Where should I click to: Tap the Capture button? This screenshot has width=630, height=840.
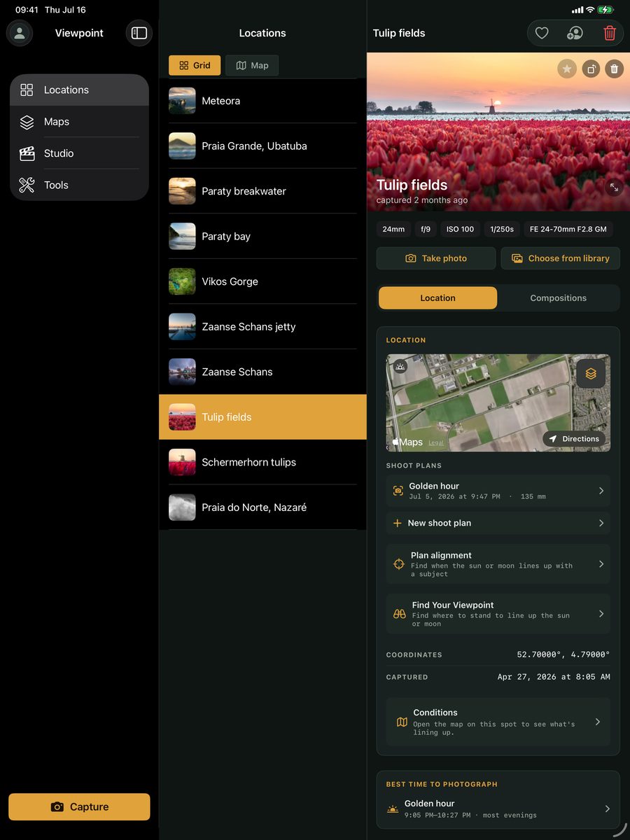coord(79,806)
